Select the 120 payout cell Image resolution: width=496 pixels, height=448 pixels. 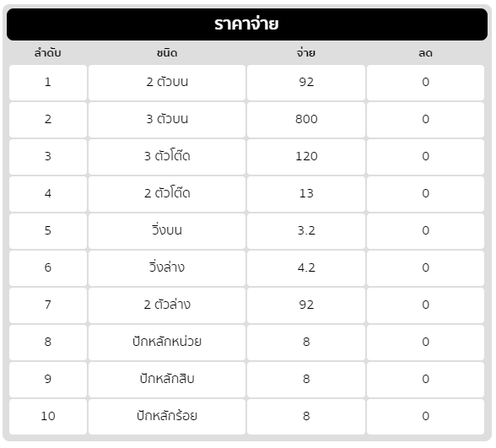point(306,157)
